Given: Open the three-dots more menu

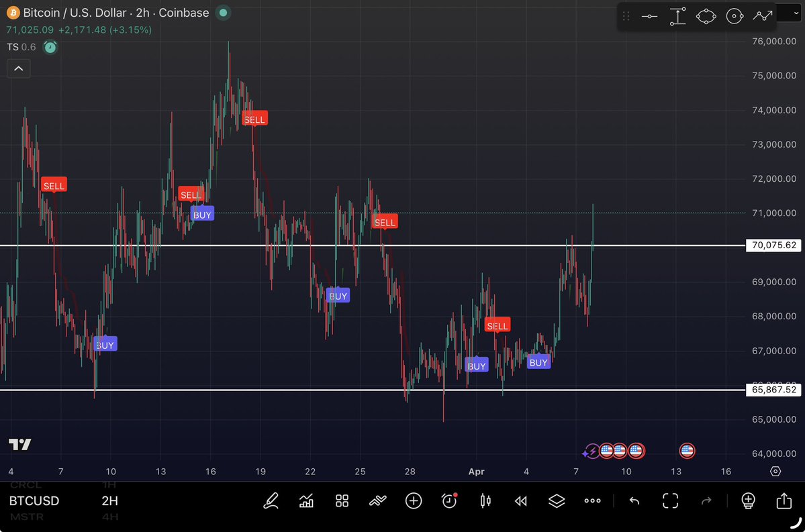Looking at the screenshot, I should [592, 500].
